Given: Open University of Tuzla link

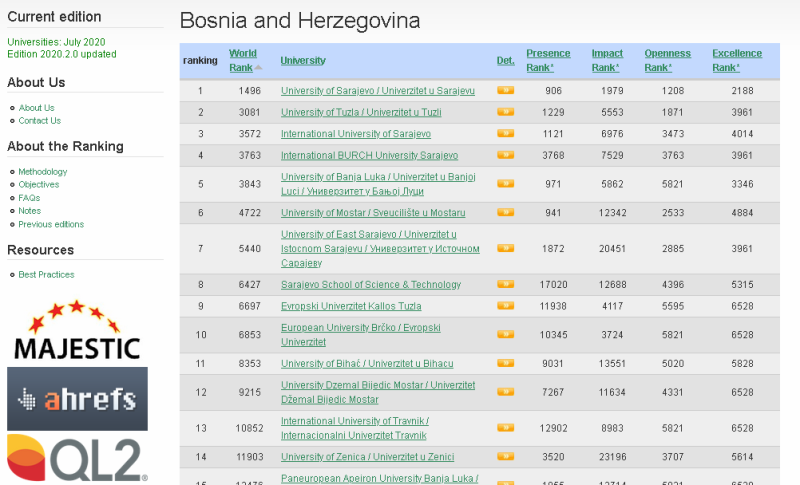Looking at the screenshot, I should pos(361,112).
